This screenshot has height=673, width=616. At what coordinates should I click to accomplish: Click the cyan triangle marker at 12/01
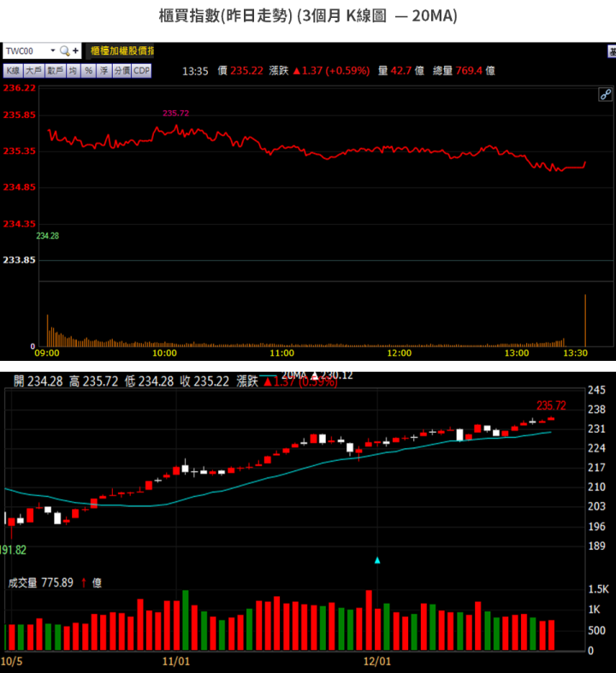pos(377,560)
